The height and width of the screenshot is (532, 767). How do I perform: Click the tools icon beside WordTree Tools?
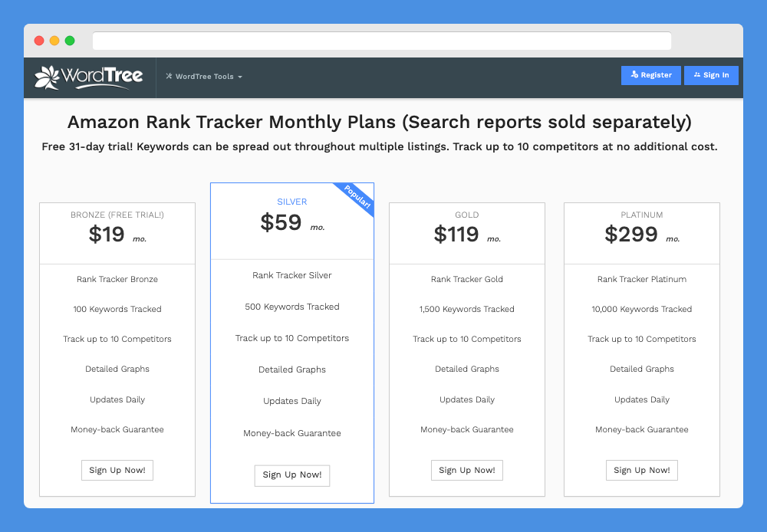point(169,76)
